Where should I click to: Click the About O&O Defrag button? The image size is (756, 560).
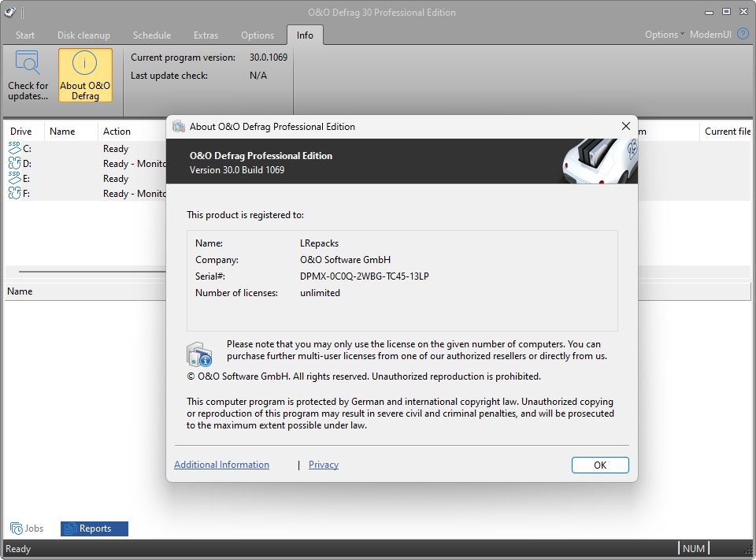(x=85, y=75)
